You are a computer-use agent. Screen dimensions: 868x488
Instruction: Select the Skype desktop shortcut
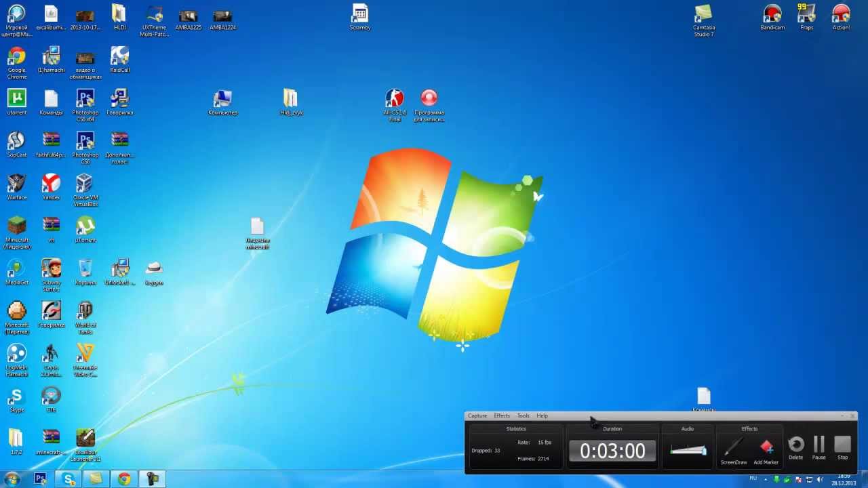pos(16,399)
